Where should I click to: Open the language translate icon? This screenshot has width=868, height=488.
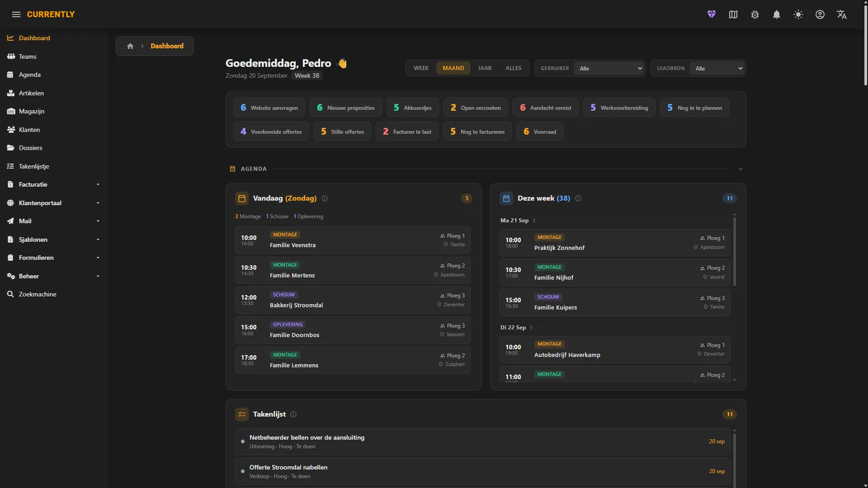pyautogui.click(x=842, y=14)
